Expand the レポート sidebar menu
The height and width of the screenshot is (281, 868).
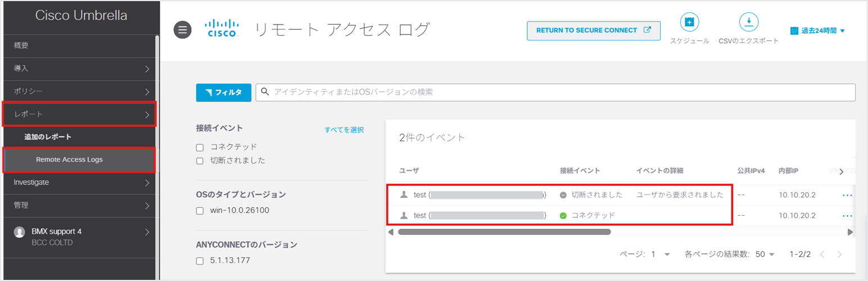tap(79, 114)
